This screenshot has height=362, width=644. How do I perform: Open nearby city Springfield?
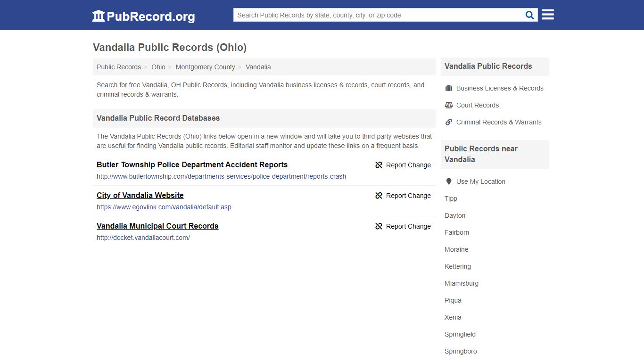coord(460,334)
